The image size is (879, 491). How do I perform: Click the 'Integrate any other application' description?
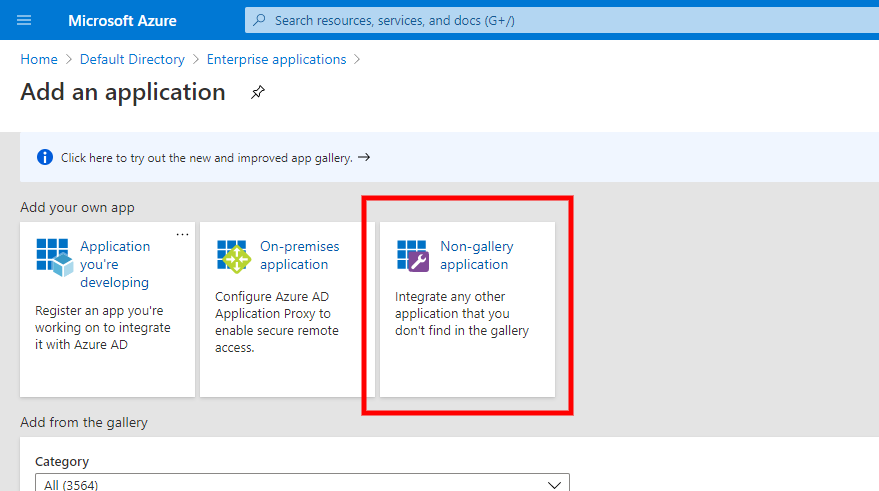(x=461, y=313)
